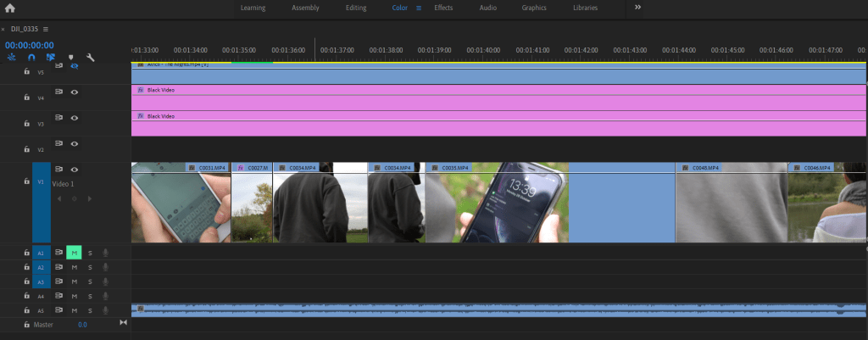
Task: Show more workspaces with double chevron
Action: click(637, 7)
